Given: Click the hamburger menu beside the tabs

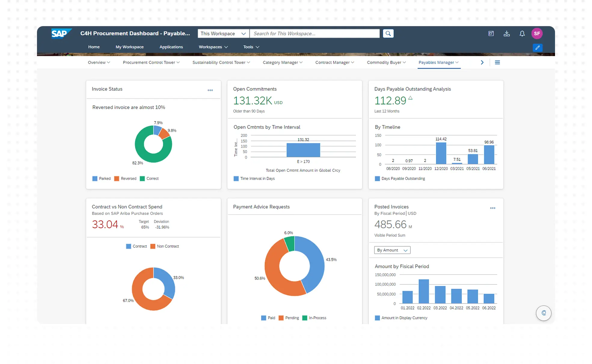Looking at the screenshot, I should (497, 62).
